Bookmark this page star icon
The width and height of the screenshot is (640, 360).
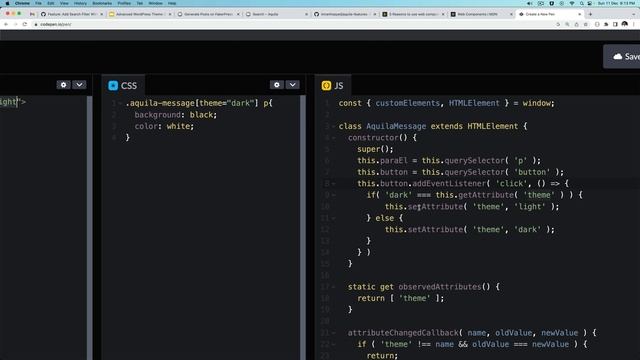586,24
